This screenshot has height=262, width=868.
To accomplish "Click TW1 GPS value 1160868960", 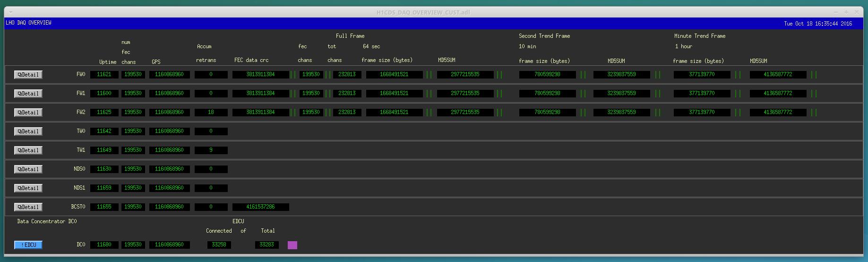I will pos(170,150).
